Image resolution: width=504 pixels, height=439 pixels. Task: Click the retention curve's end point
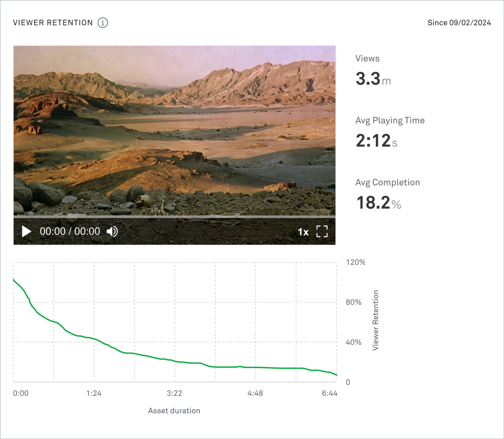[x=336, y=375]
